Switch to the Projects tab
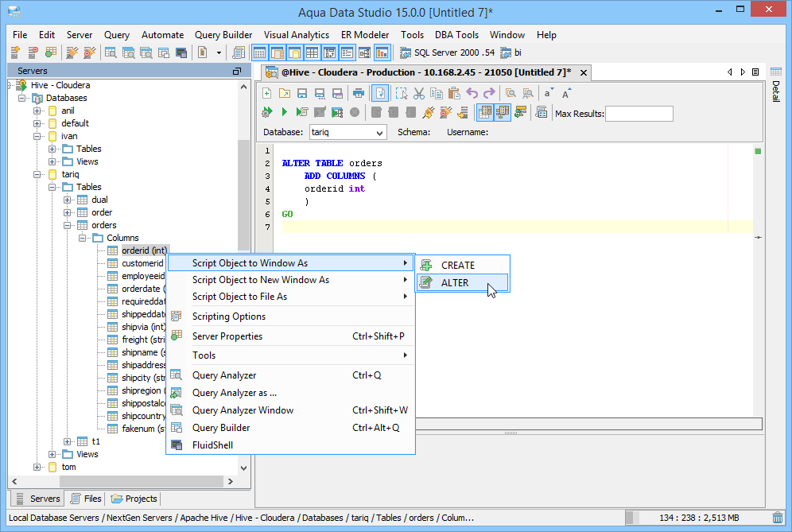This screenshot has width=792, height=532. coord(134,499)
